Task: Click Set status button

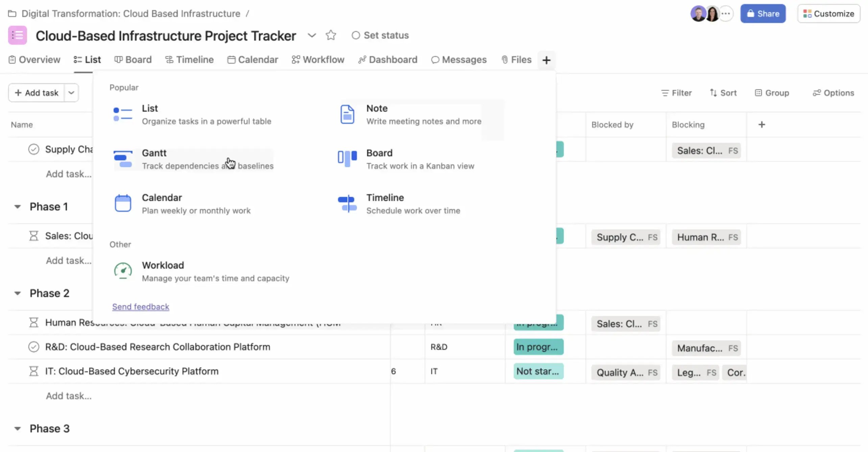Action: point(380,35)
